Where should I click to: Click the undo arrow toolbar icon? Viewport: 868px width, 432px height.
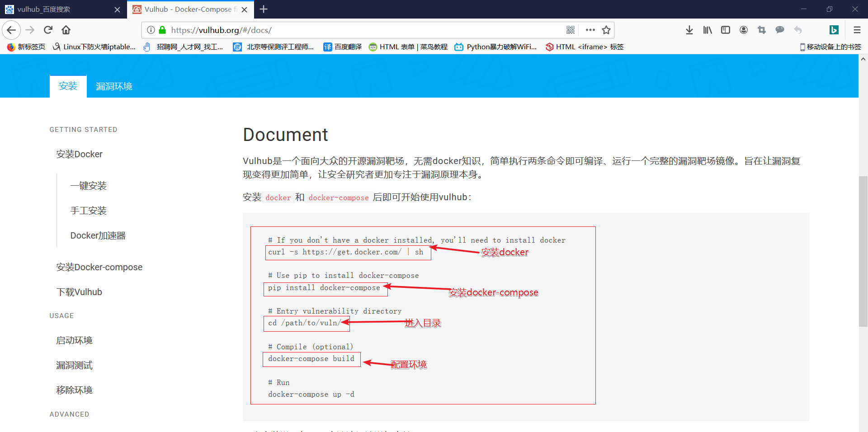click(798, 30)
